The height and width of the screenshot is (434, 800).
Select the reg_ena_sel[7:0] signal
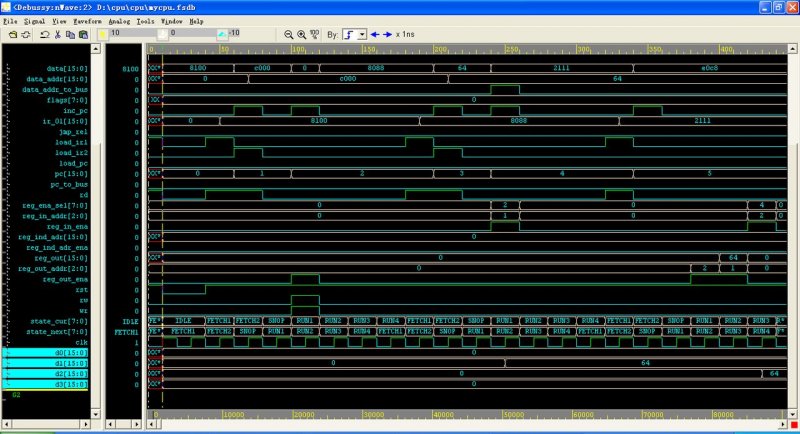[x=55, y=206]
